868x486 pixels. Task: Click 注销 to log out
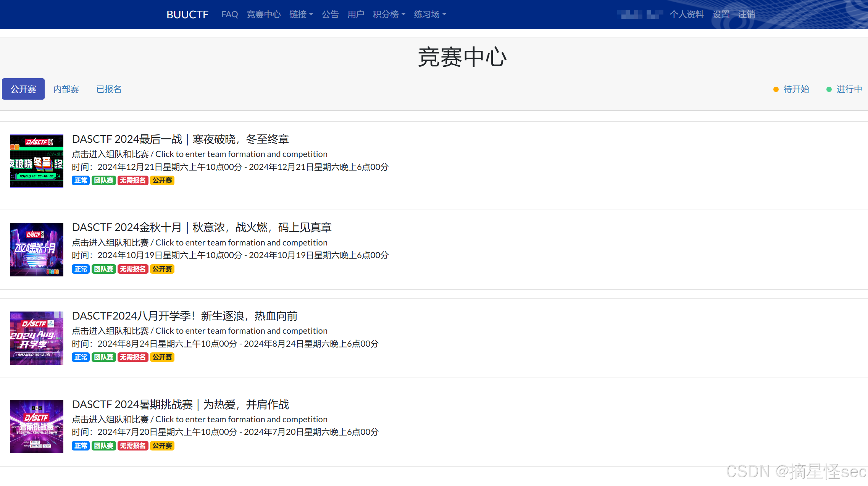[x=746, y=15]
